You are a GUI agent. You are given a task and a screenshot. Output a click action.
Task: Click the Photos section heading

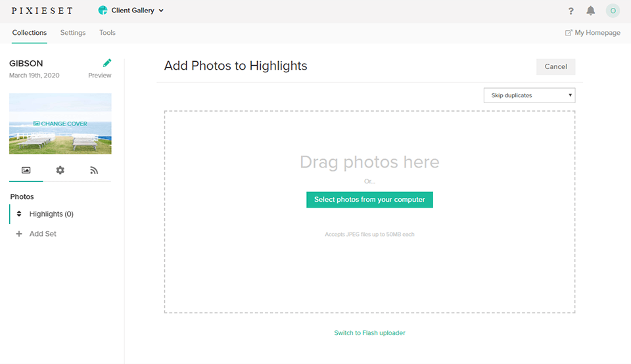click(22, 196)
